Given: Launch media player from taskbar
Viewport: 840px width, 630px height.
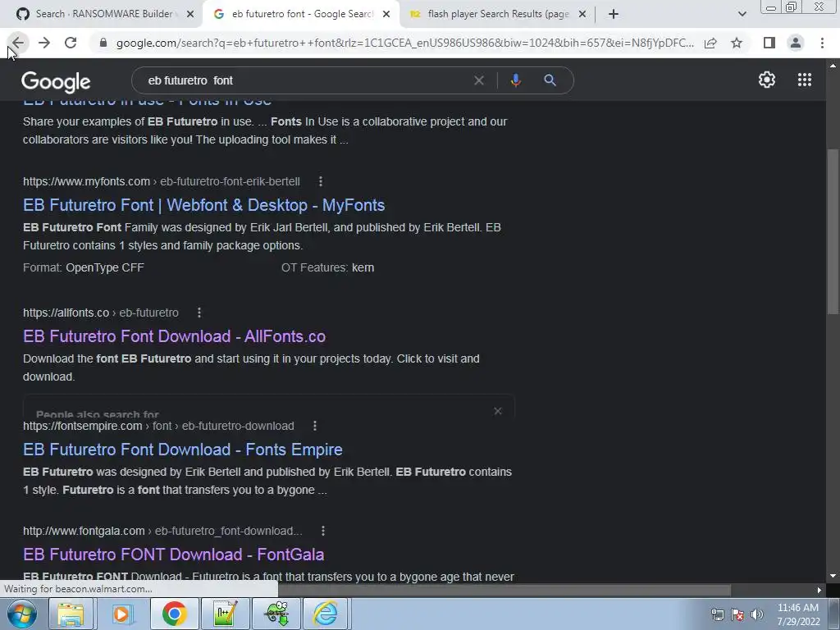Looking at the screenshot, I should [122, 614].
